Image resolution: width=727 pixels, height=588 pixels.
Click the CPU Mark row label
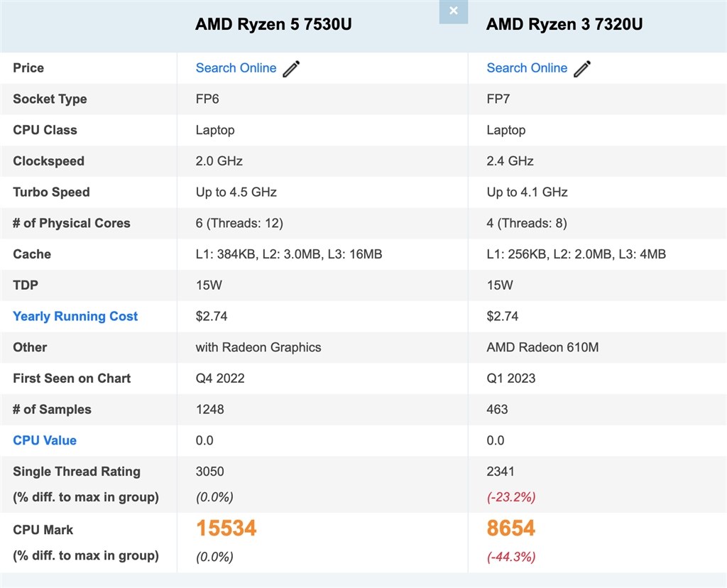(43, 530)
